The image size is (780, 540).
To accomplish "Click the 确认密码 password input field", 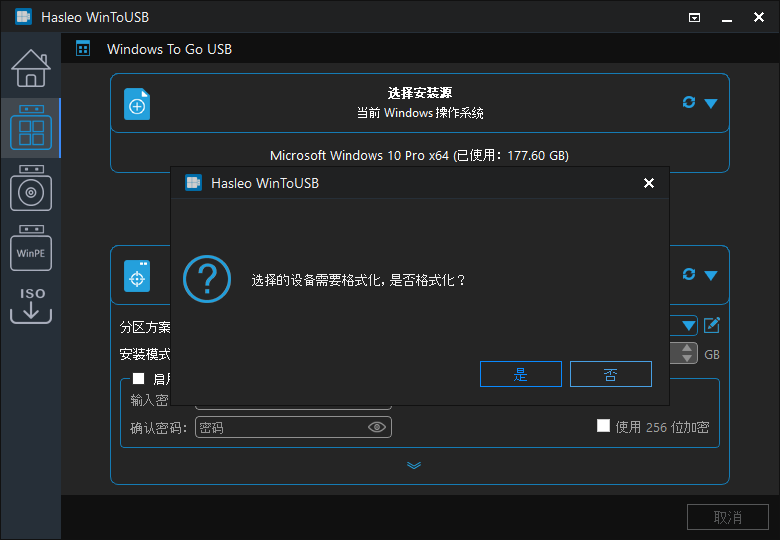I will [293, 427].
